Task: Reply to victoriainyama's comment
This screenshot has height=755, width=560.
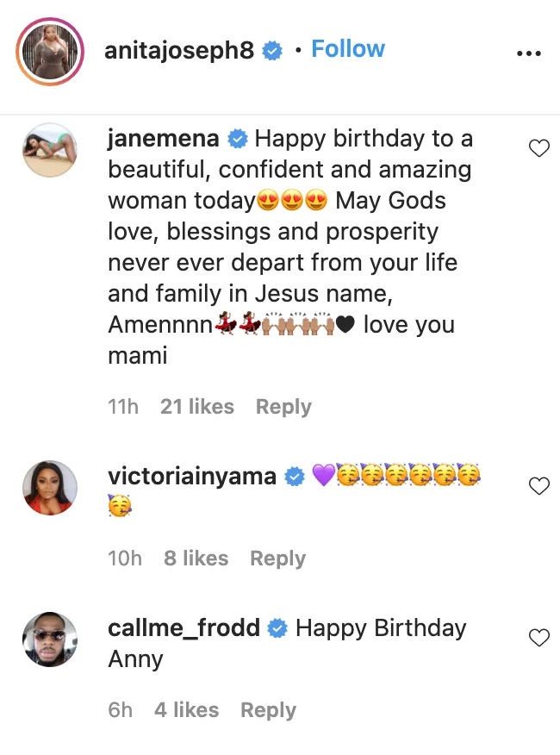Action: (277, 558)
